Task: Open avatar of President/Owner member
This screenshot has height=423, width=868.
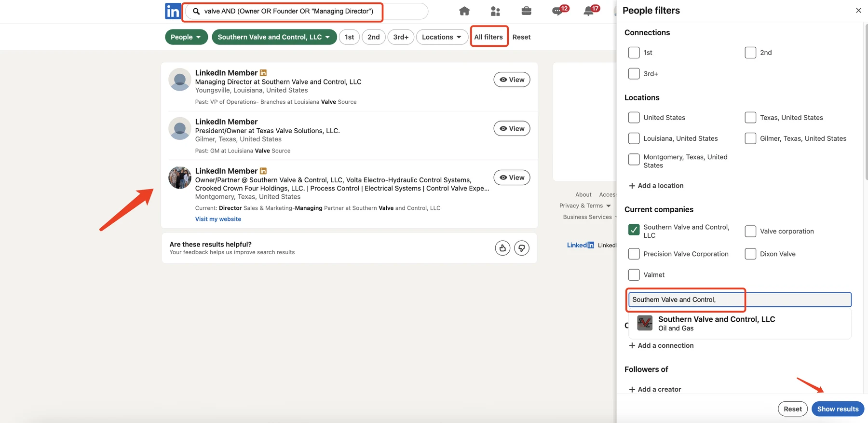Action: (x=180, y=128)
